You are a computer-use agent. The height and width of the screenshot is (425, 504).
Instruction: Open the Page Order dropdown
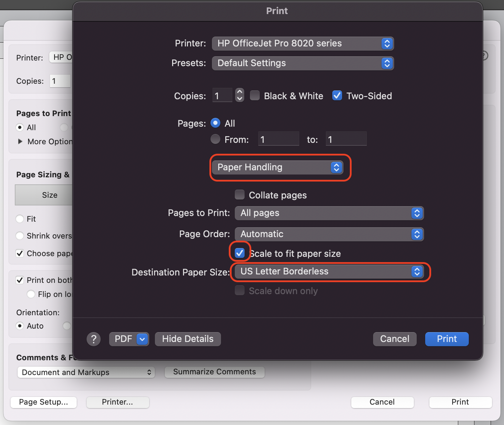[x=329, y=234]
